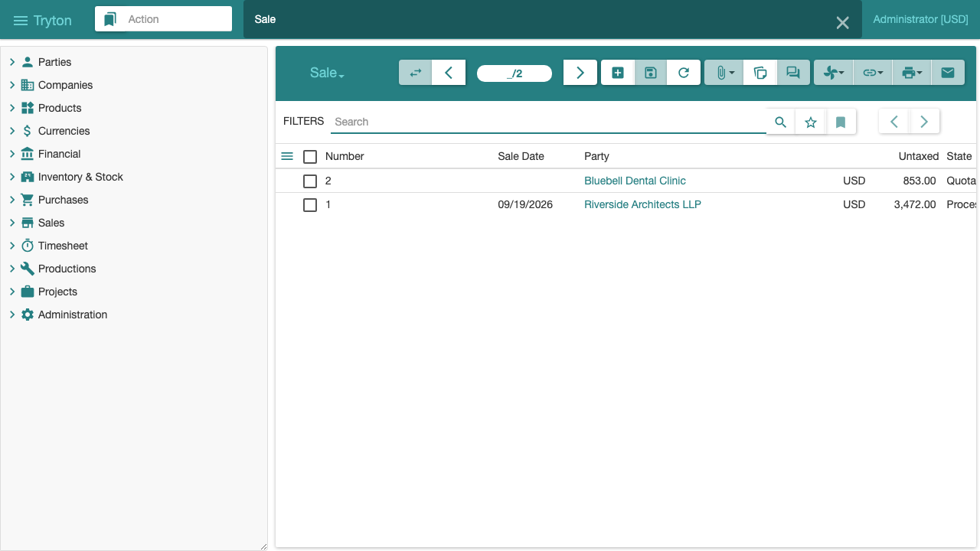Expand the Companies tree node
The height and width of the screenshot is (551, 980).
[x=12, y=85]
